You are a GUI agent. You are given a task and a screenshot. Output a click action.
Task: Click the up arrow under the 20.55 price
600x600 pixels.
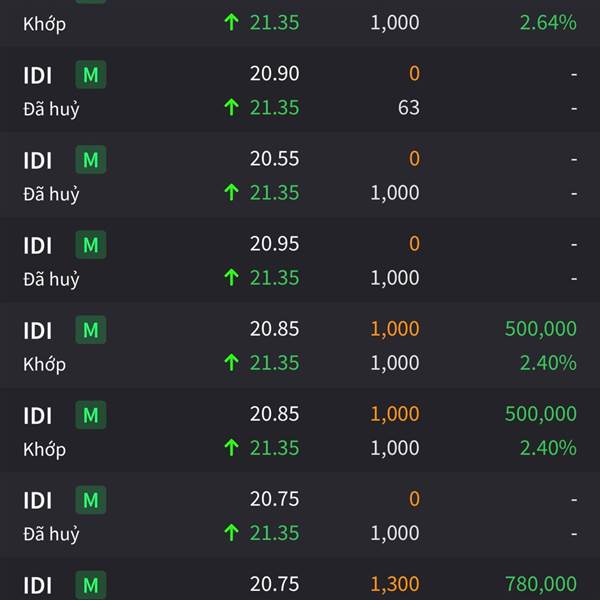(x=232, y=192)
